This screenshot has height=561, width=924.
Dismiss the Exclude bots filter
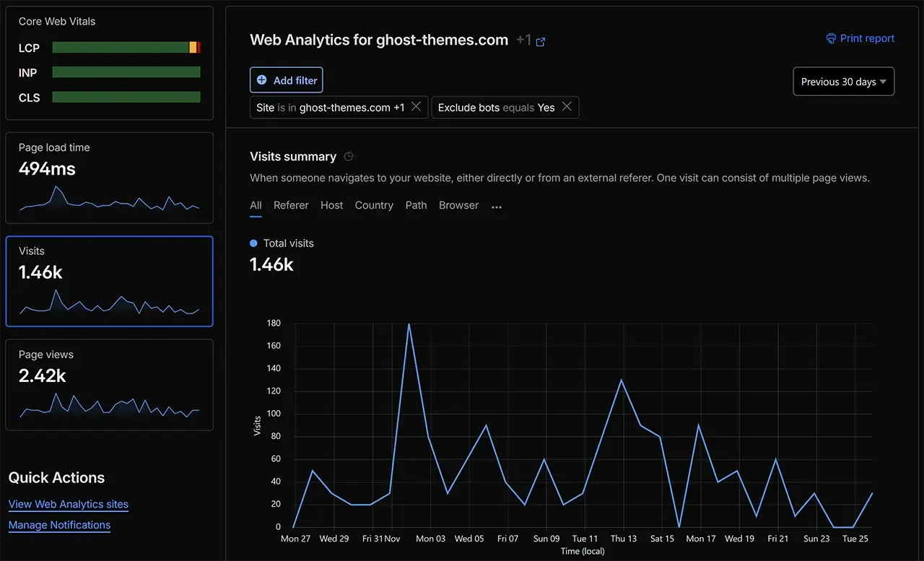click(x=567, y=107)
